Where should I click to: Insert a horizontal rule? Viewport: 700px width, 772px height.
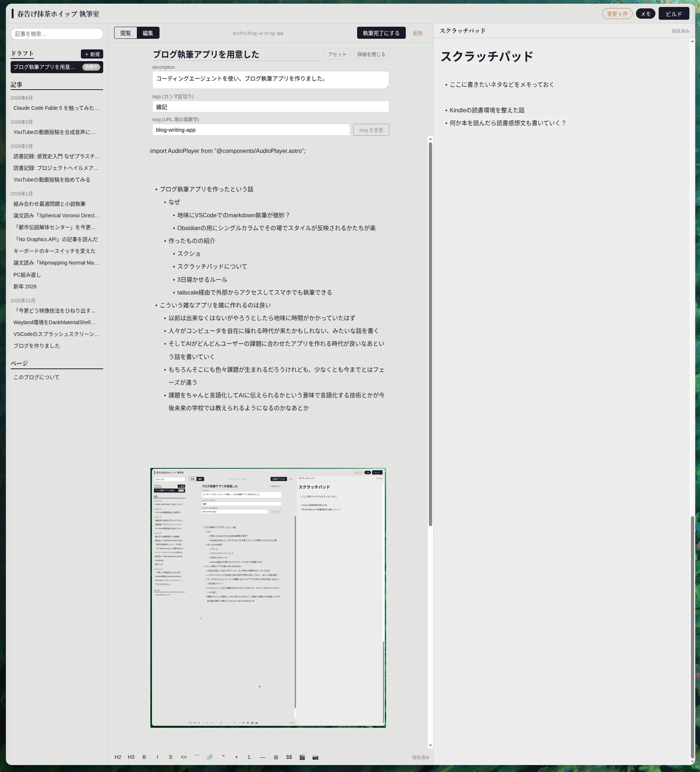click(x=263, y=757)
